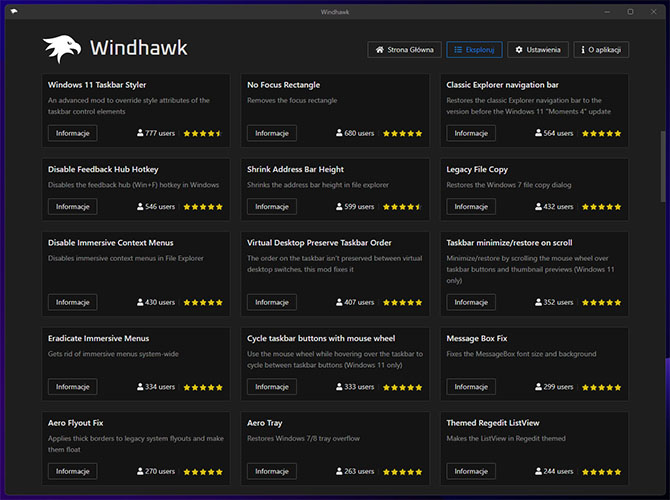Screen dimensions: 670x500
Task: Click user icon beside 564 users
Action: (x=538, y=133)
